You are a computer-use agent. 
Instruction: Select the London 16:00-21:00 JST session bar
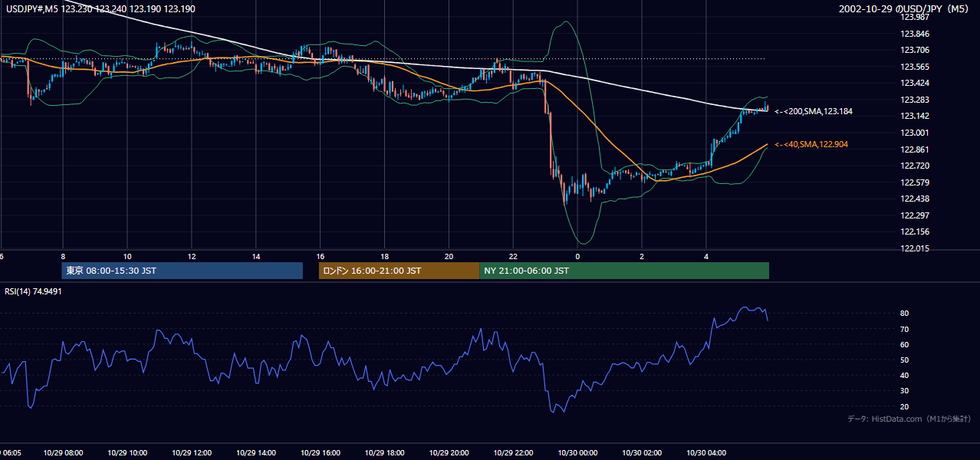point(399,271)
